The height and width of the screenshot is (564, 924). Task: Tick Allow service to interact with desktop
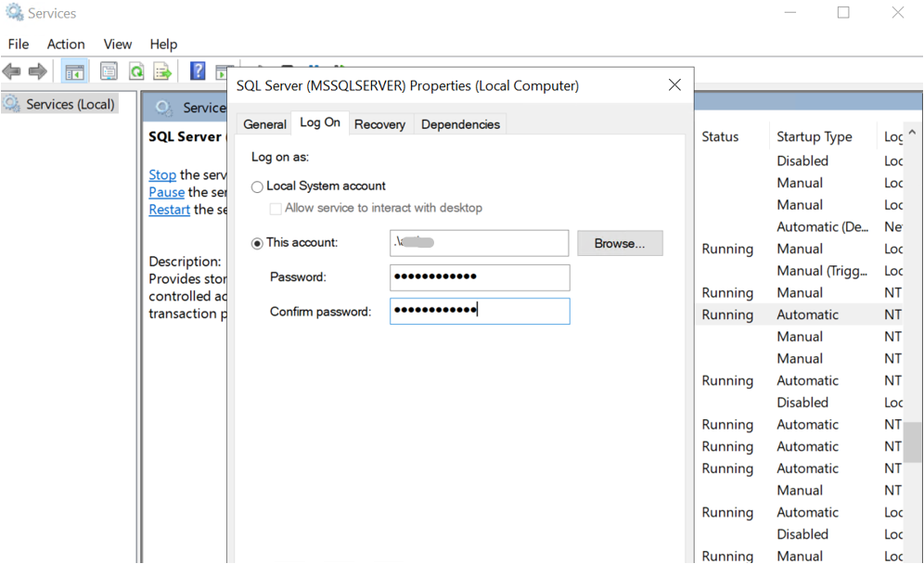click(x=276, y=209)
